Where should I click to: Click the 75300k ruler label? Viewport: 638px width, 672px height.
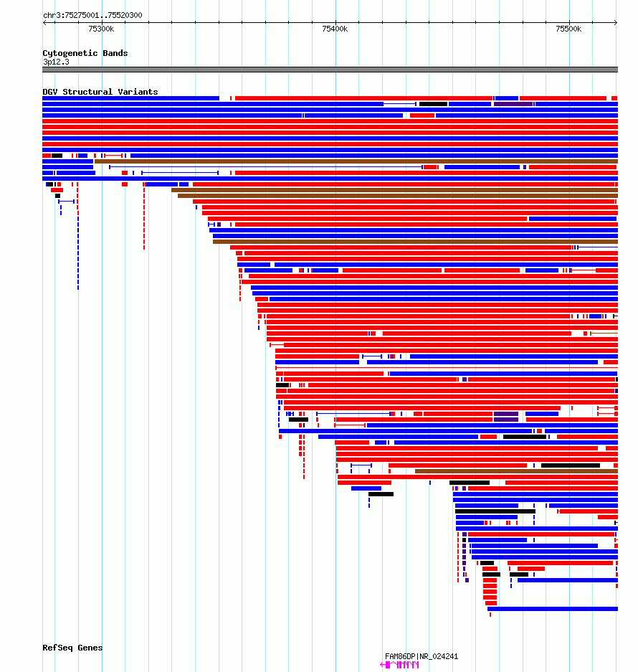click(101, 29)
